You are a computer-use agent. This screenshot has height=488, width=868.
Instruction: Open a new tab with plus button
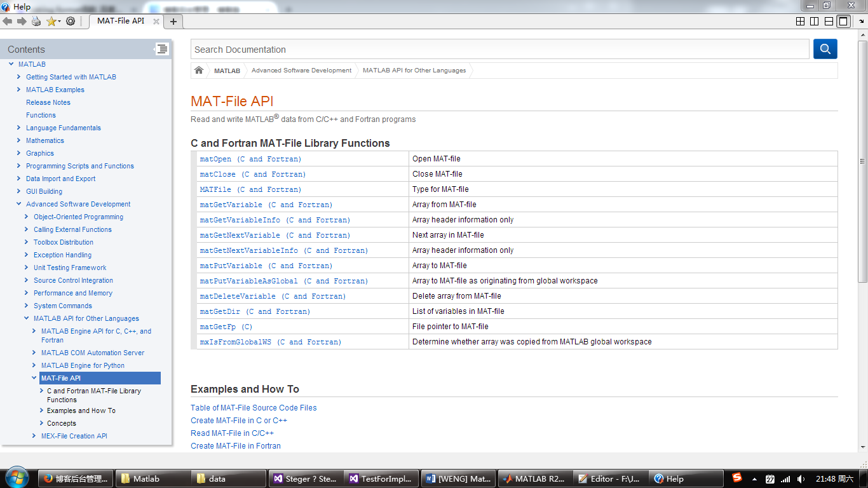point(173,21)
